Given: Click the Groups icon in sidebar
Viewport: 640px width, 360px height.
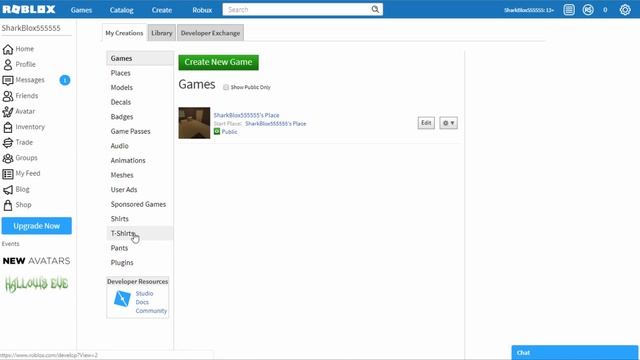Looking at the screenshot, I should [7, 158].
